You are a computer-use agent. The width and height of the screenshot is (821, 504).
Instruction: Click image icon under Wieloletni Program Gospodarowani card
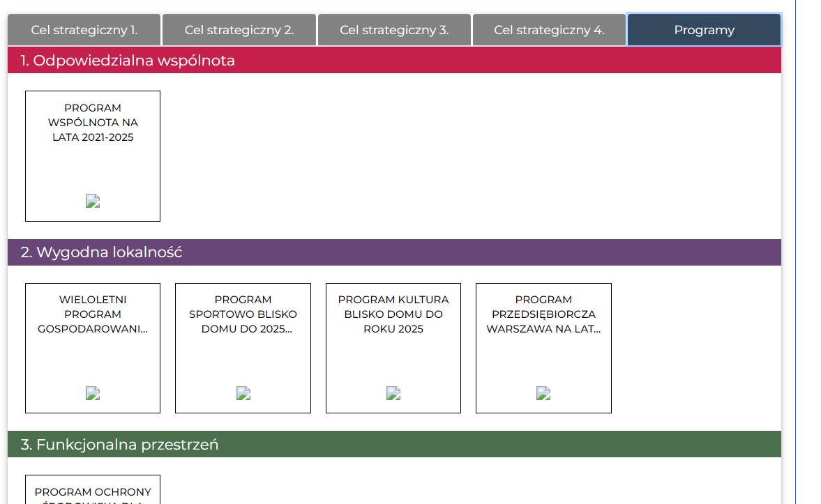(93, 393)
